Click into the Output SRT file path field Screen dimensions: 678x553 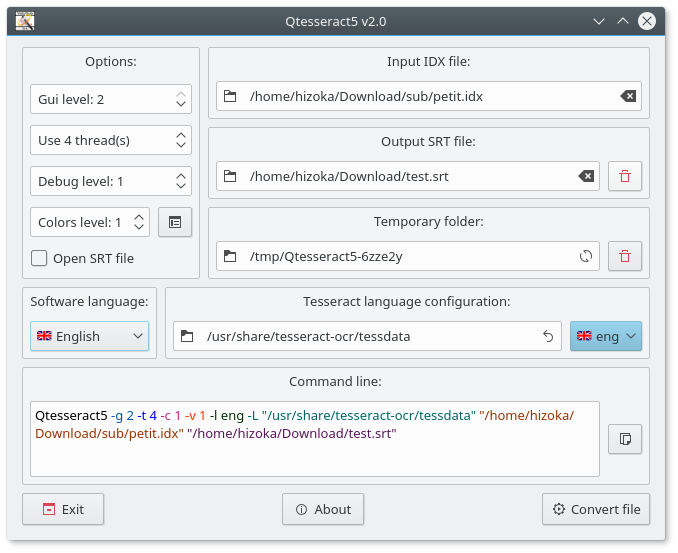pyautogui.click(x=408, y=176)
